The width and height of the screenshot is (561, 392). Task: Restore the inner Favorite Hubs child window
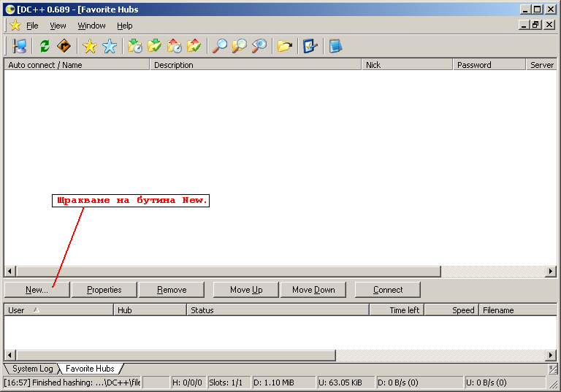536,25
